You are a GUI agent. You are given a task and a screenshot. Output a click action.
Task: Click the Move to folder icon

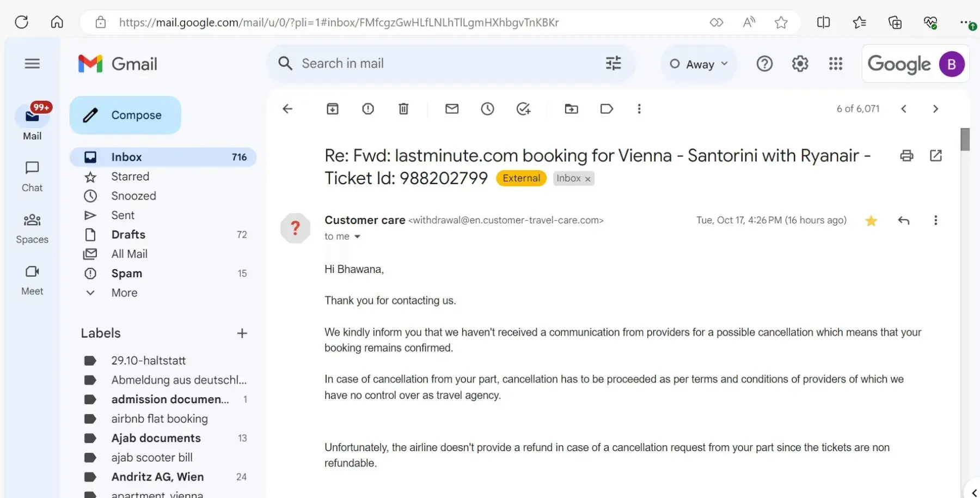click(x=571, y=109)
